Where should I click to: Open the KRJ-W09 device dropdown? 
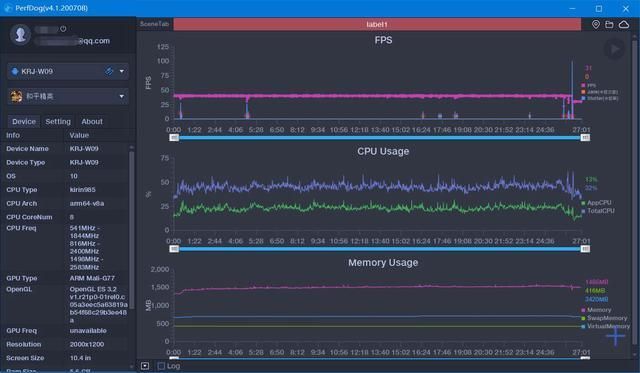122,71
